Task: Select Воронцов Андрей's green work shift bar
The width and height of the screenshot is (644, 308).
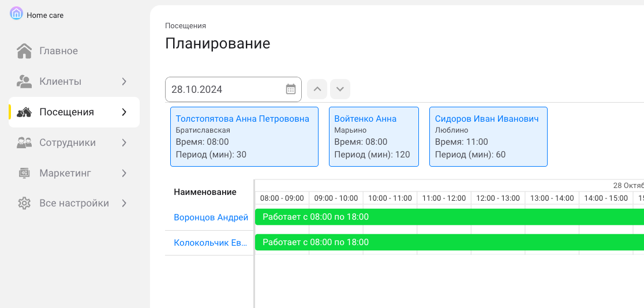Action: pyautogui.click(x=450, y=217)
